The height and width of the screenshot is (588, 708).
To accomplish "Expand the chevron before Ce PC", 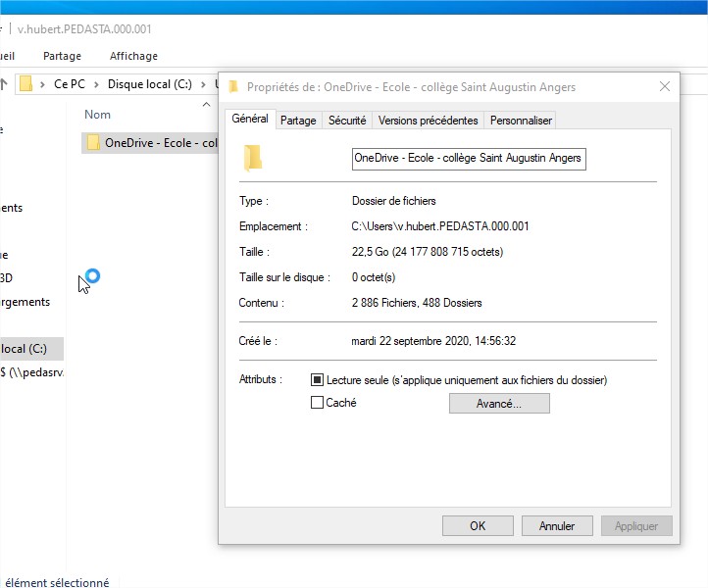I will coord(42,84).
